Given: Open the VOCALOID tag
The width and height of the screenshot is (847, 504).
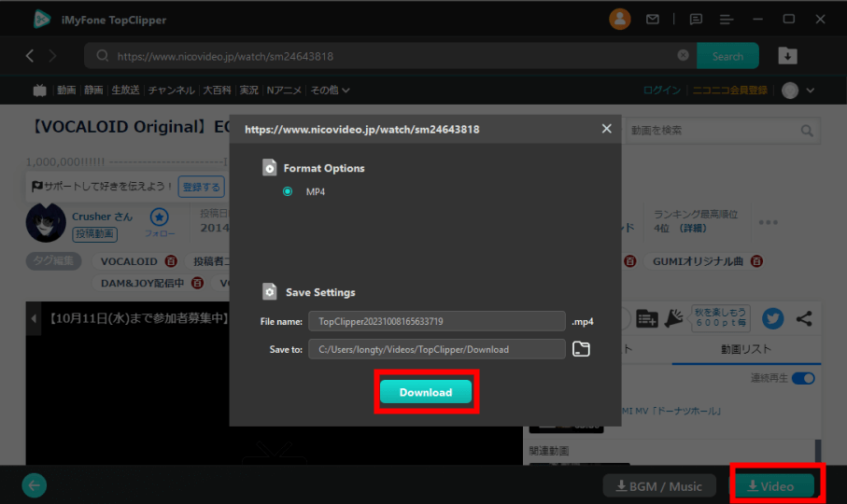Looking at the screenshot, I should 129,261.
